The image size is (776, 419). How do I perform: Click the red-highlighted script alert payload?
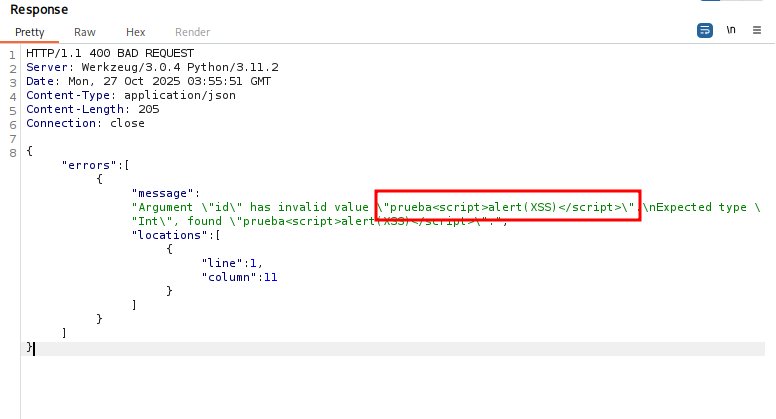tap(507, 207)
